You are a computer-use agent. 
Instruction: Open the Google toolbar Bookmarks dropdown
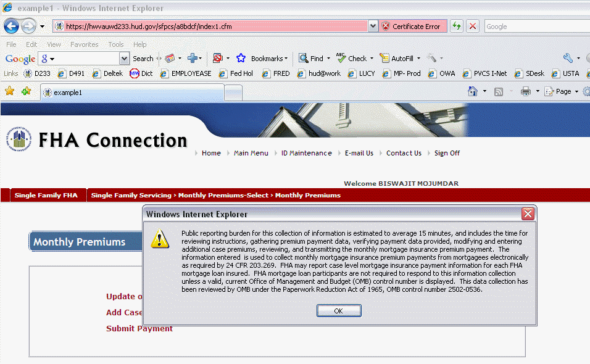269,59
